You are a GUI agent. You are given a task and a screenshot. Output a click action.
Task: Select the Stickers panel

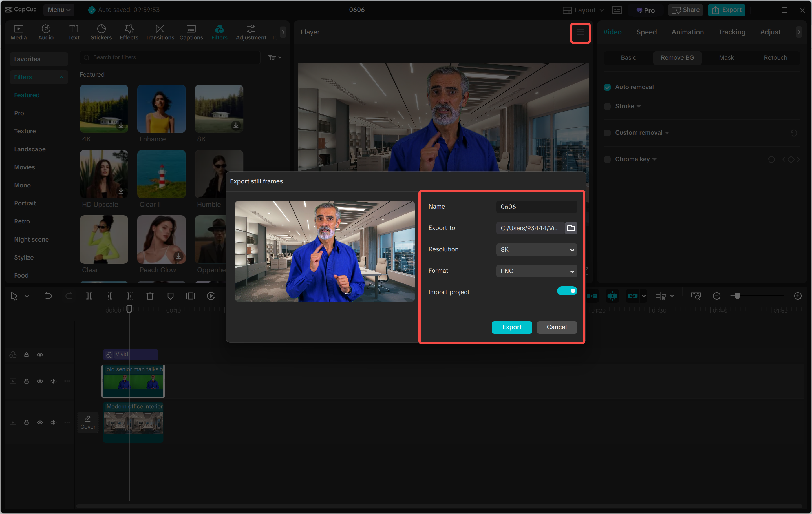point(101,32)
